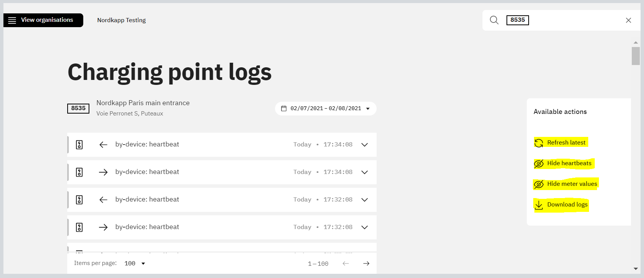Open the date range 02/07/2021 dropdown
644x278 pixels.
point(326,109)
